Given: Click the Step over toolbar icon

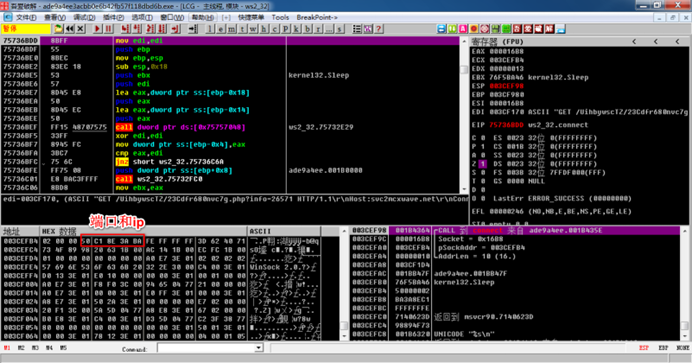Looking at the screenshot, I should click(137, 29).
